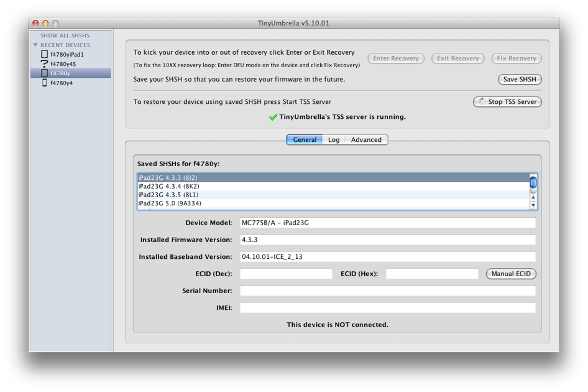Screen dimensions: 588x392
Task: Click the IMEI field
Action: 388,308
